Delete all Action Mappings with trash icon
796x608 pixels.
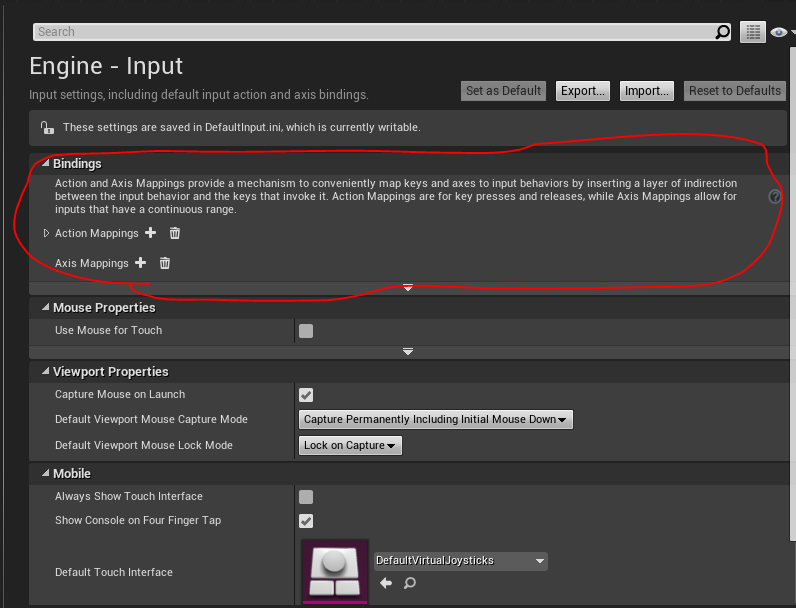pyautogui.click(x=175, y=233)
